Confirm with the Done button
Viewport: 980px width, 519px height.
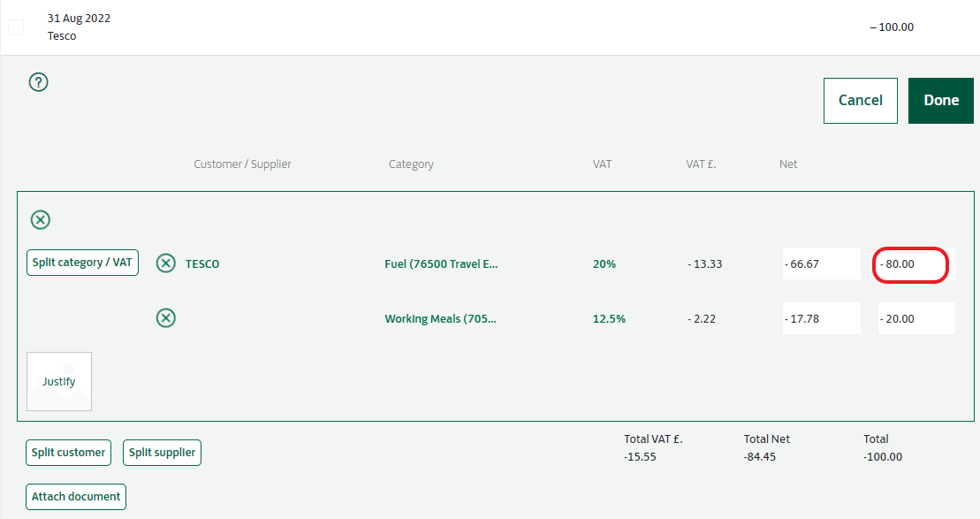pyautogui.click(x=940, y=100)
